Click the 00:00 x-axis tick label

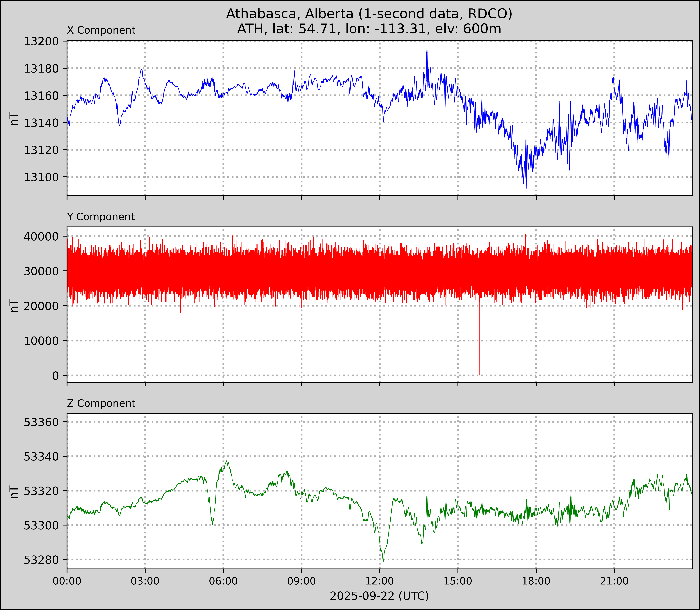tap(67, 581)
